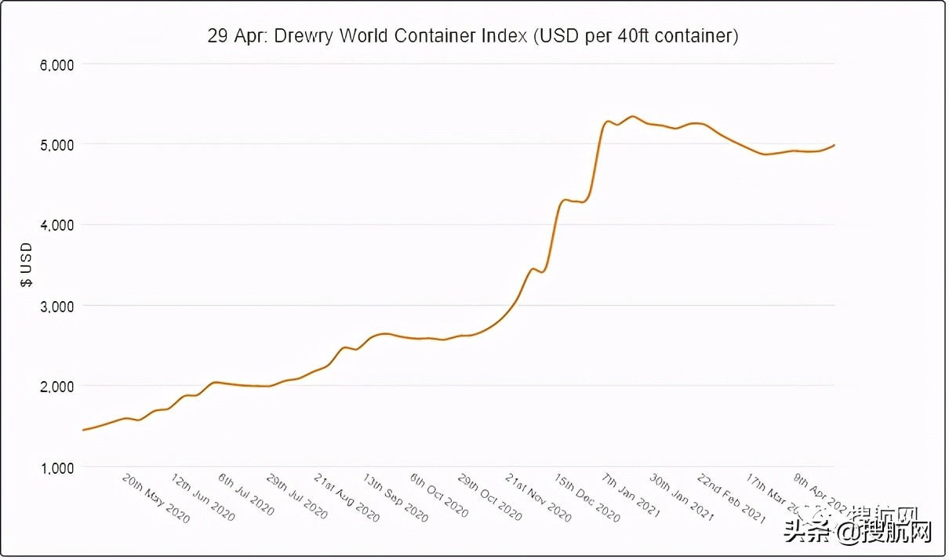Select the 15th Dec 2020 date label
949x560 pixels.
pos(587,499)
